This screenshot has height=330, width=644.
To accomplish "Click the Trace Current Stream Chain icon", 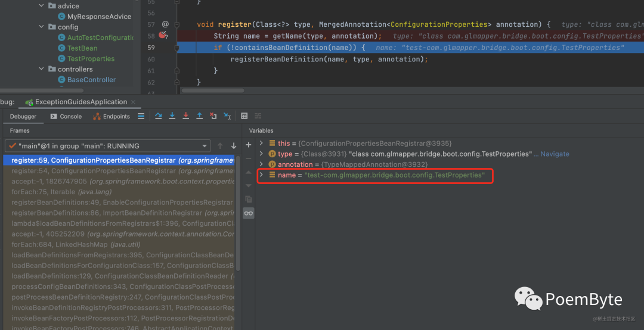I will point(258,116).
